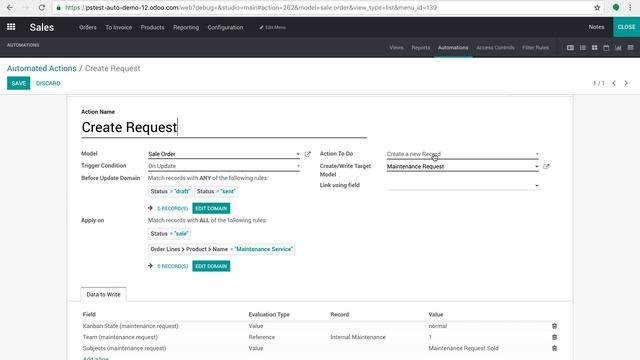Switch to the form view icon
640x360 pixels.
click(570, 48)
